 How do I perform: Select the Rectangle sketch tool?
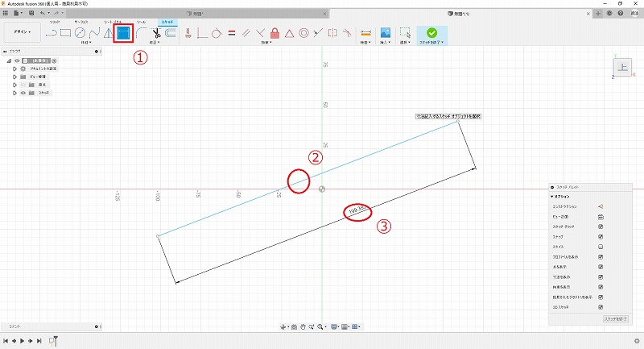[66, 33]
